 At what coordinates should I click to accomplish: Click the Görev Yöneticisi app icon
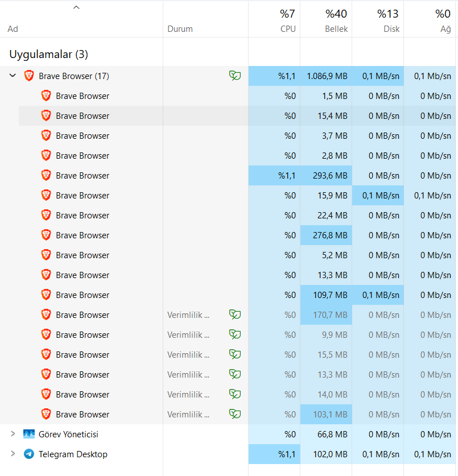pyautogui.click(x=29, y=434)
